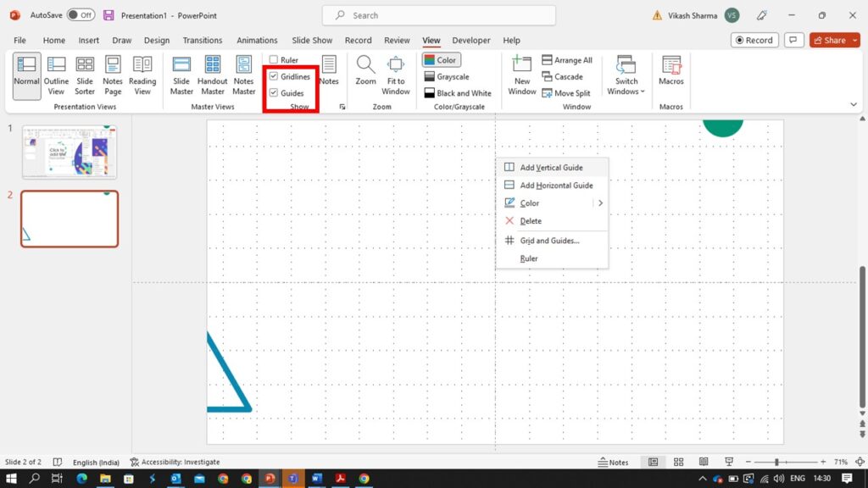Expand the Show group dialog launcher
Viewport: 868px width, 488px height.
[342, 107]
